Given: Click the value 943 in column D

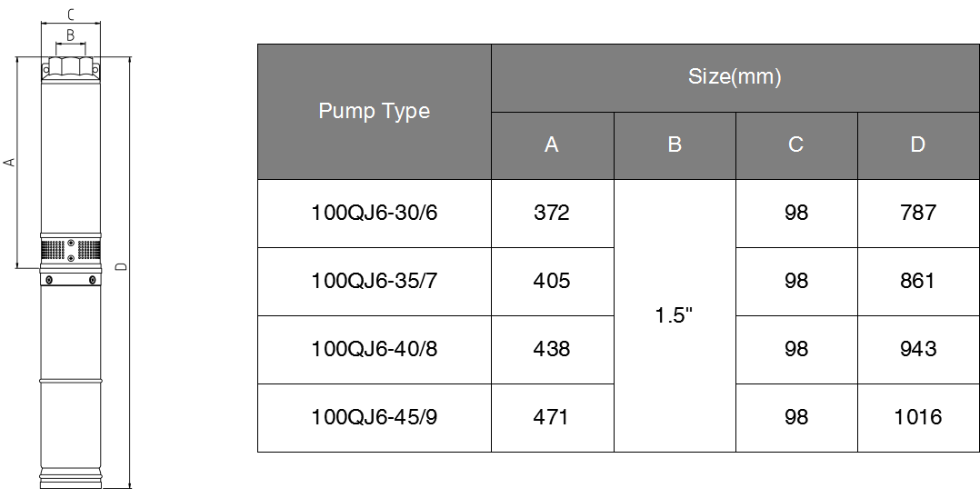Looking at the screenshot, I should click(x=918, y=349).
